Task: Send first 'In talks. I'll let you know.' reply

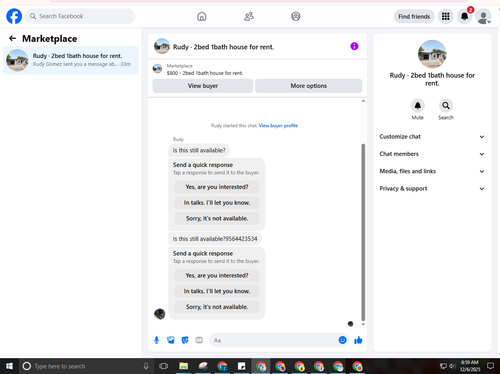Action: coord(217,203)
